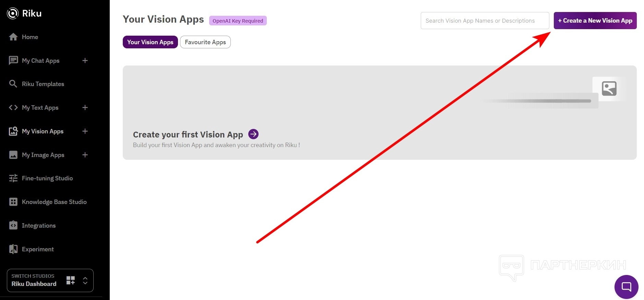This screenshot has width=644, height=300.
Task: Click the My Vision Apps picture icon
Action: [x=13, y=131]
